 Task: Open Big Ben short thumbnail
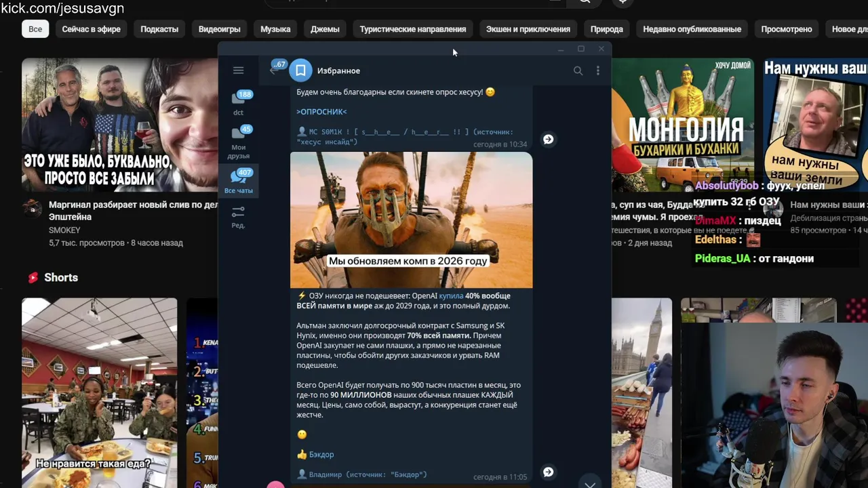point(642,393)
